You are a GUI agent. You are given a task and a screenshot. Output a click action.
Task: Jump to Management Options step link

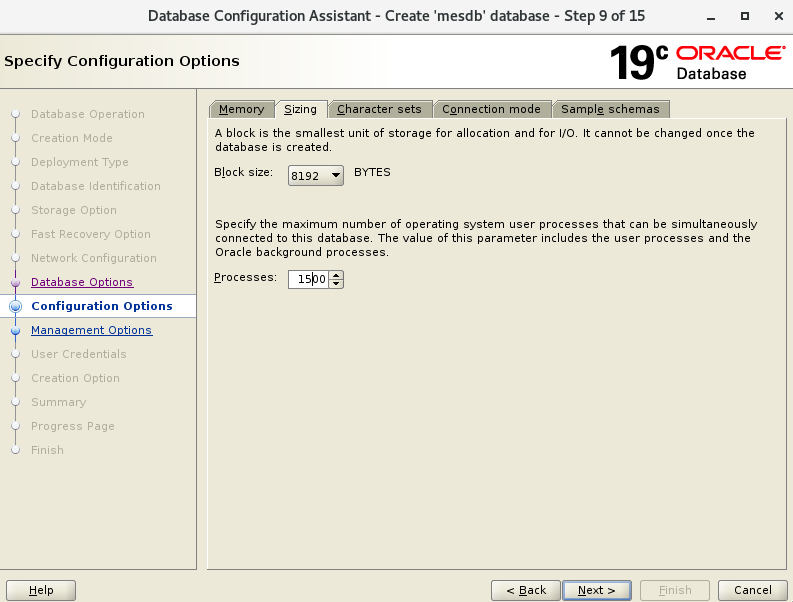(x=91, y=330)
